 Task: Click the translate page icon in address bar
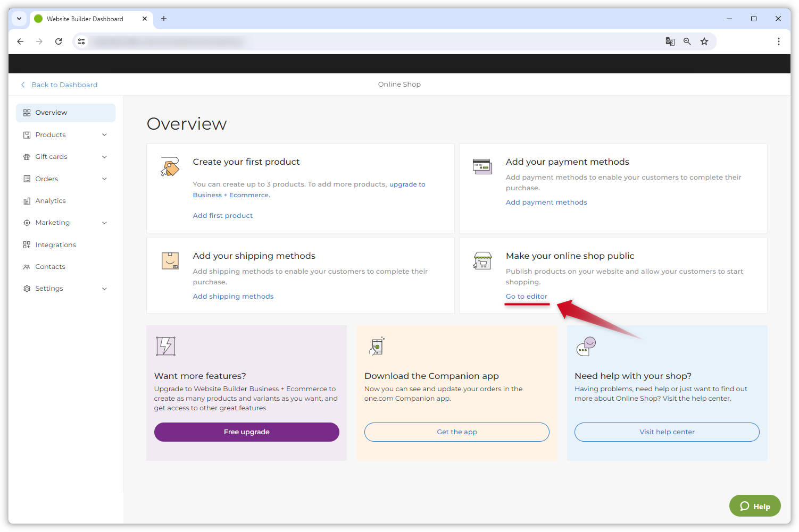[670, 41]
